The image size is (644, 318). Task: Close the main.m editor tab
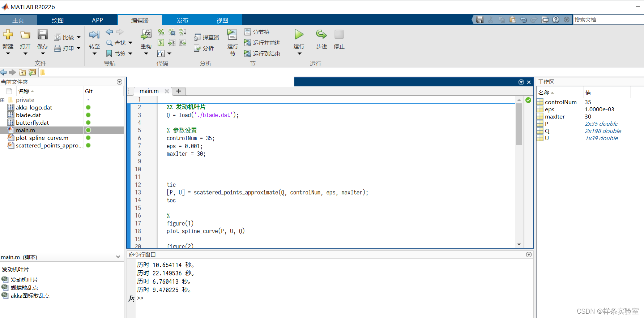pyautogui.click(x=167, y=91)
